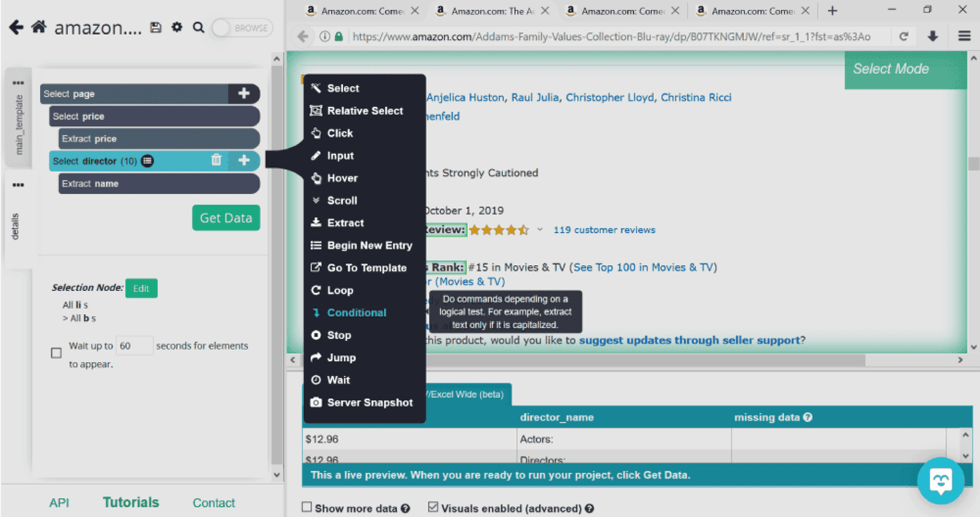Open Tutorials link in footer

click(130, 502)
